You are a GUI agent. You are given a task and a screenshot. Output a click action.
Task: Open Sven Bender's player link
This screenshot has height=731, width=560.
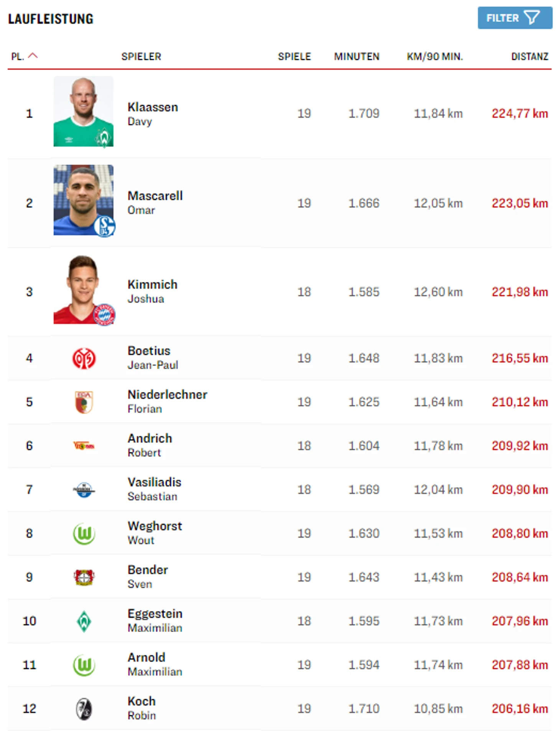tap(148, 570)
